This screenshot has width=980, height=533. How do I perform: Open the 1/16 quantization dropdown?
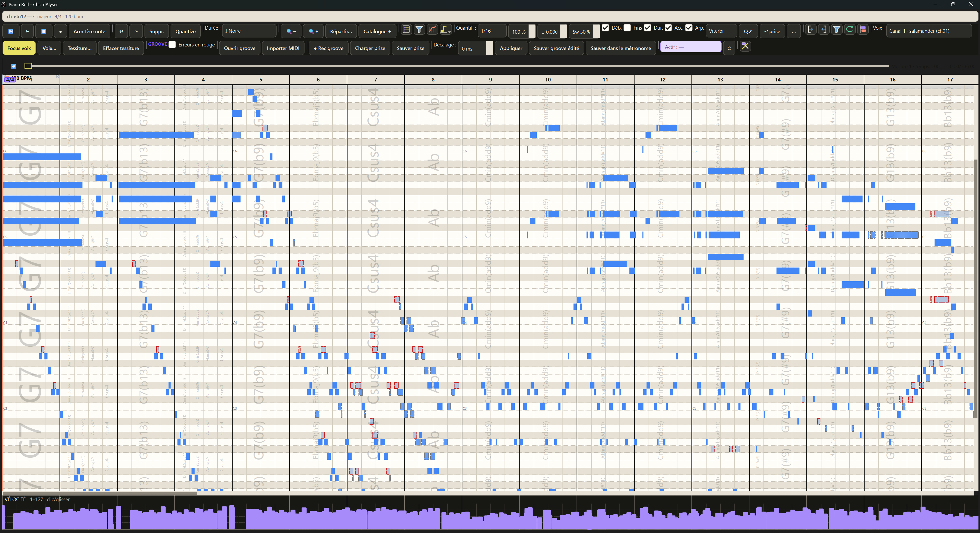tap(492, 31)
